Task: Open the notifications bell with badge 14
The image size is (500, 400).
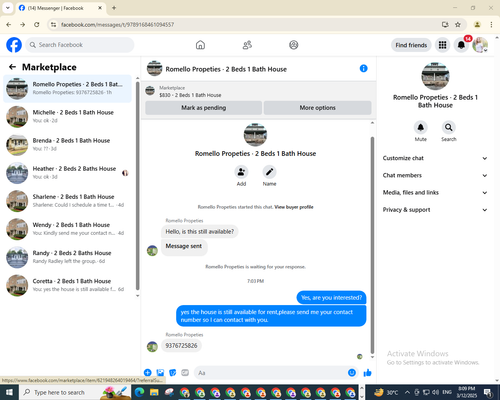Action: pos(461,45)
